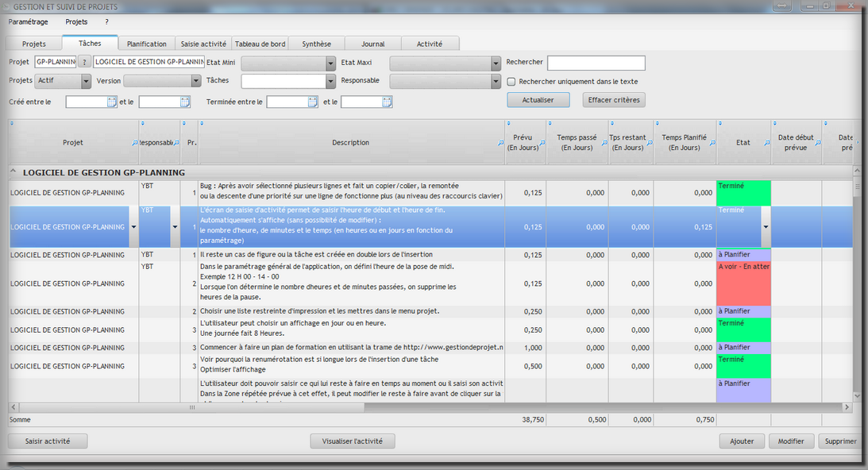The image size is (868, 470).
Task: Click the horizontal scrollbar left arrow
Action: point(14,407)
